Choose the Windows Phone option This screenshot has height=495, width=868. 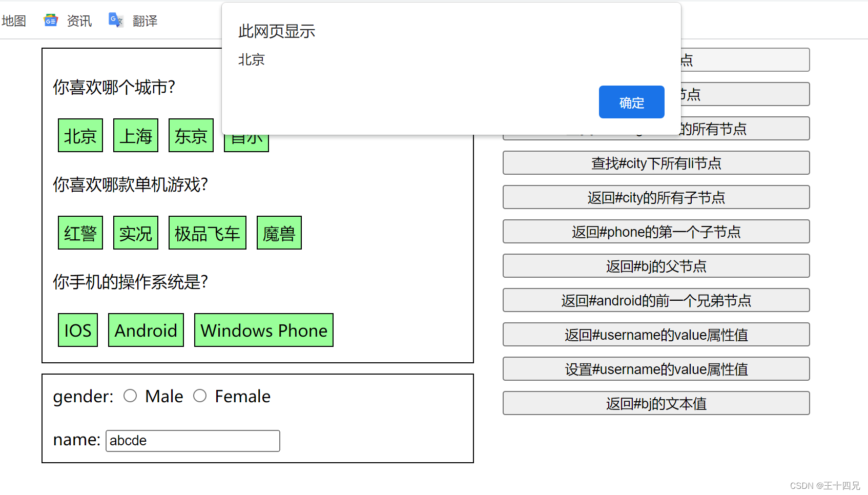pyautogui.click(x=263, y=330)
